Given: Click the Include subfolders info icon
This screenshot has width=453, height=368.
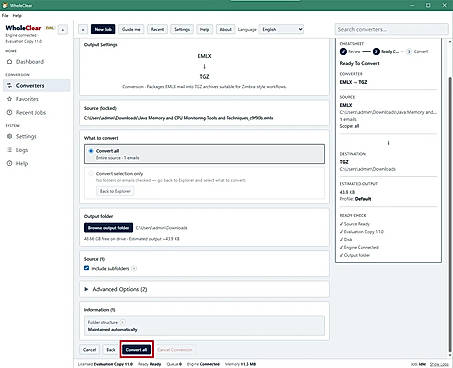Looking at the screenshot, I should 134,268.
